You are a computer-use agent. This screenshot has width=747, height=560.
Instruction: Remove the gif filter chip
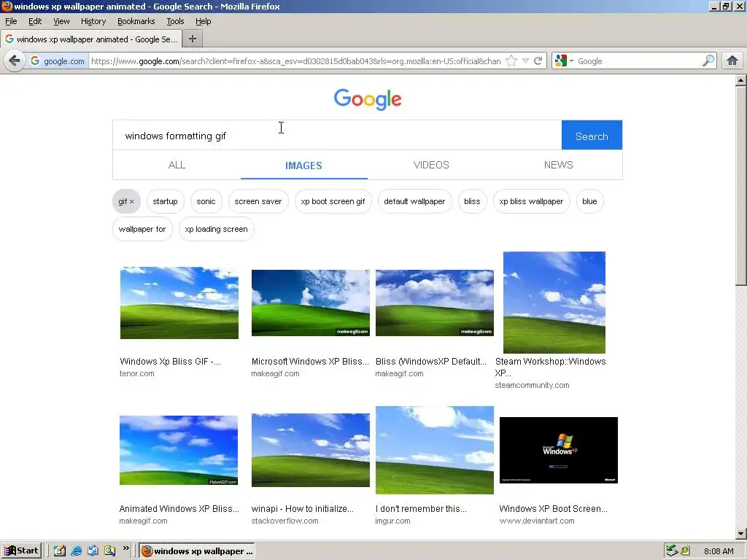[x=126, y=201]
